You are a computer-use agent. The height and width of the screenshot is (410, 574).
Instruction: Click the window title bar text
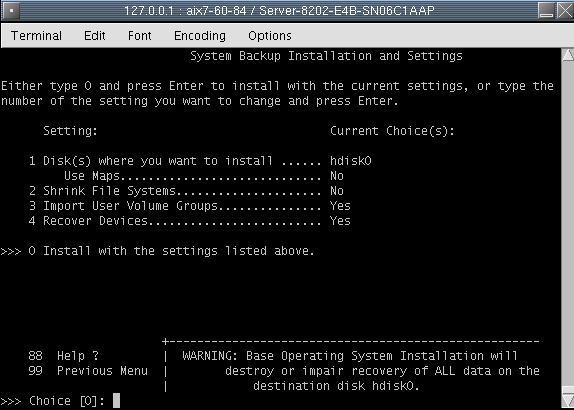tap(279, 10)
